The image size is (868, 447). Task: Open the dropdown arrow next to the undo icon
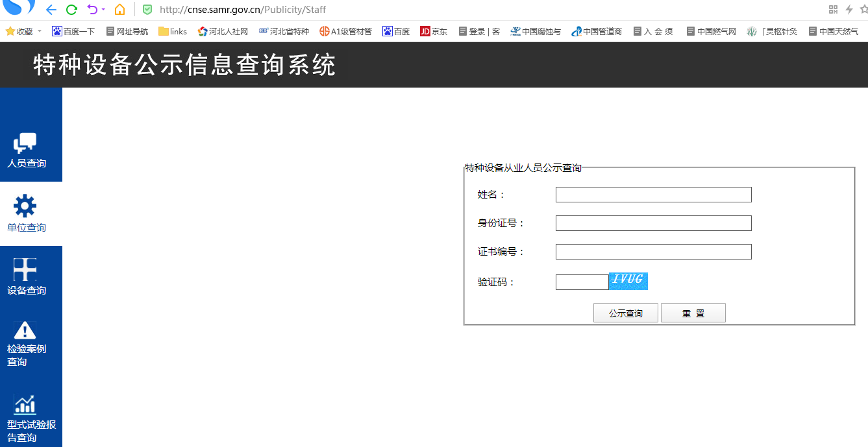pyautogui.click(x=103, y=10)
